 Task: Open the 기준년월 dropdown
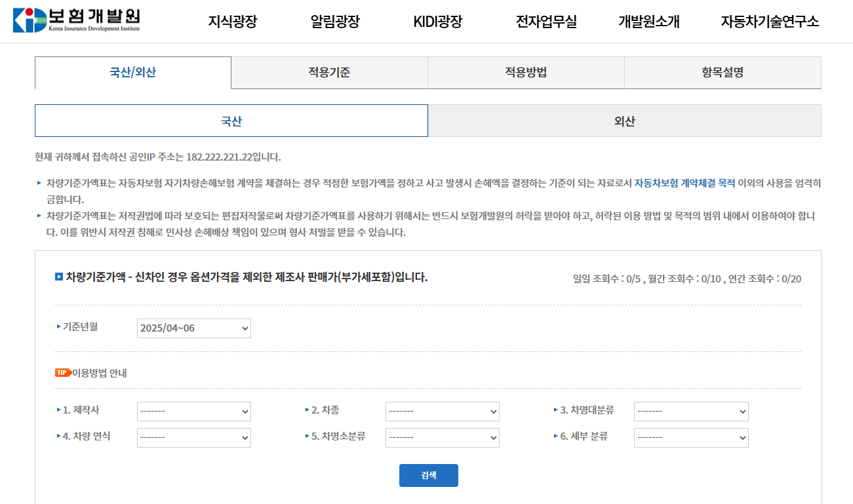tap(193, 328)
